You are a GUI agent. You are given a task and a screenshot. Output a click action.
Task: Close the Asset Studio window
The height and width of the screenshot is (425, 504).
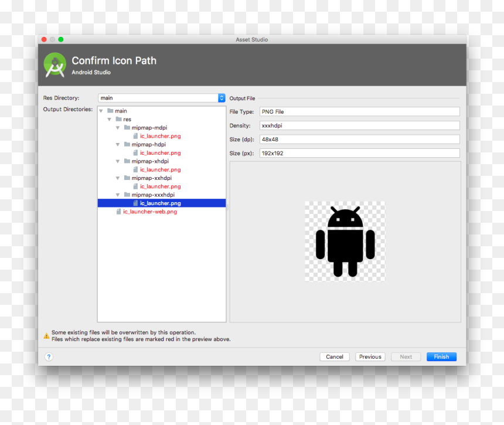pyautogui.click(x=44, y=39)
